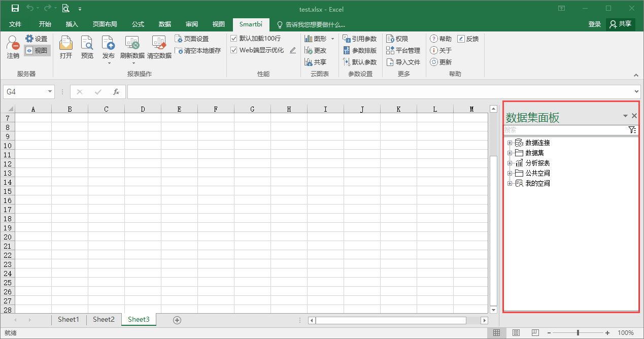Toggle the Web端显示优化 checkbox

(234, 50)
